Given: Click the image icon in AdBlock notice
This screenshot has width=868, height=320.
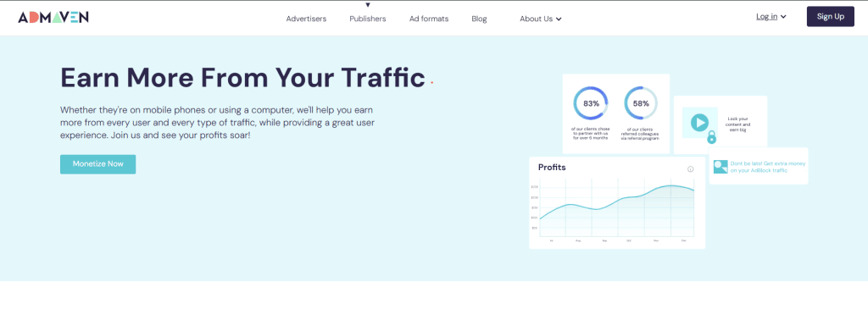Looking at the screenshot, I should (721, 167).
